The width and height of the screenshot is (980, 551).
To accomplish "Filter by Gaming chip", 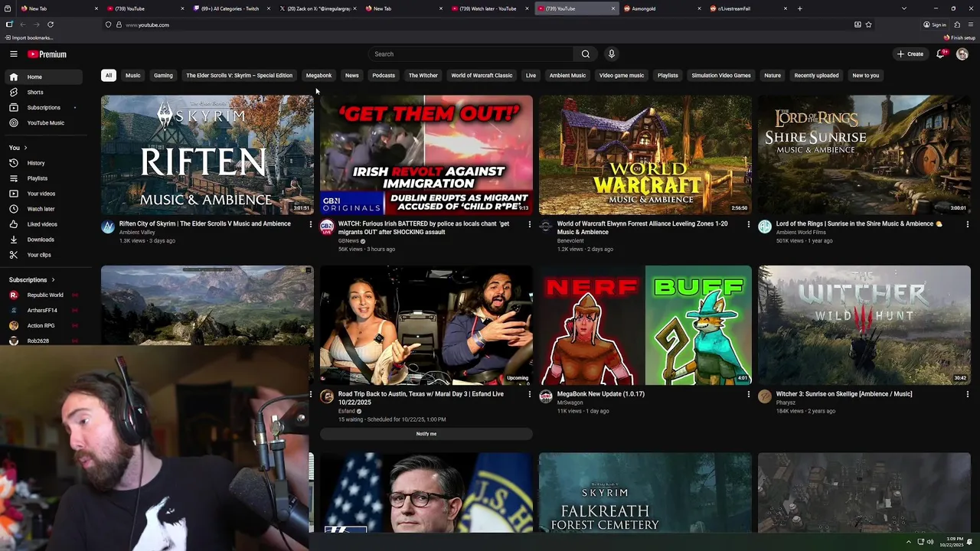I will click(163, 76).
